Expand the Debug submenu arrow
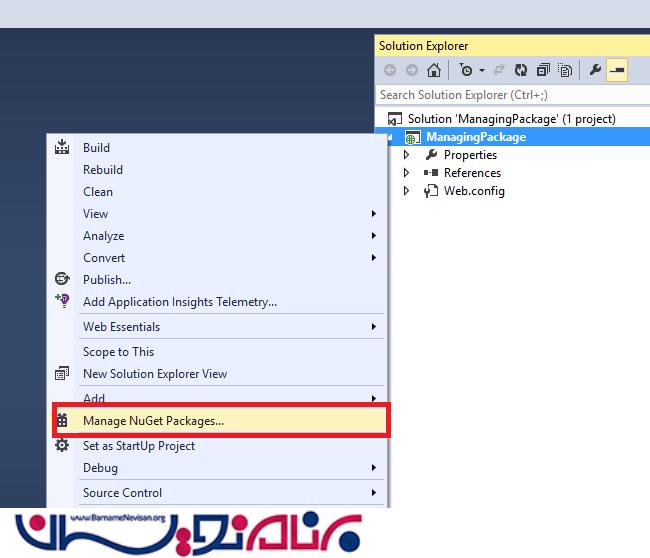 (x=374, y=468)
